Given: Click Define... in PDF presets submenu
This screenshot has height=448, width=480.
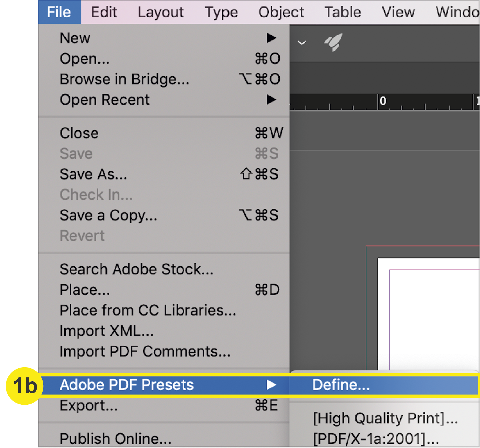Looking at the screenshot, I should pyautogui.click(x=384, y=385).
